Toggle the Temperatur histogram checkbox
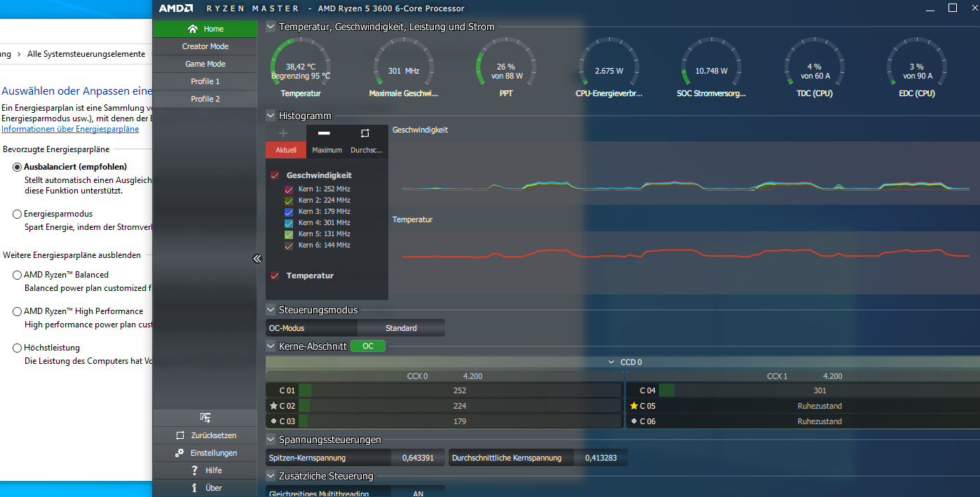The height and width of the screenshot is (497, 980). coord(275,275)
